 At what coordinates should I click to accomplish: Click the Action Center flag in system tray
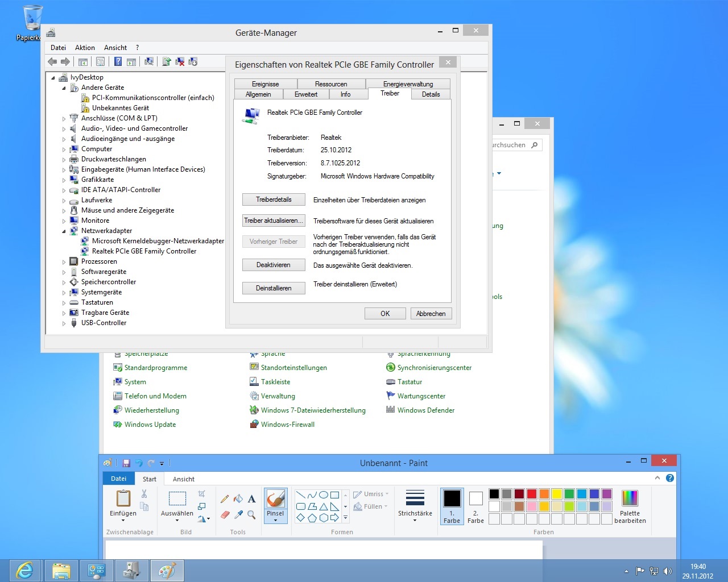[x=640, y=571]
